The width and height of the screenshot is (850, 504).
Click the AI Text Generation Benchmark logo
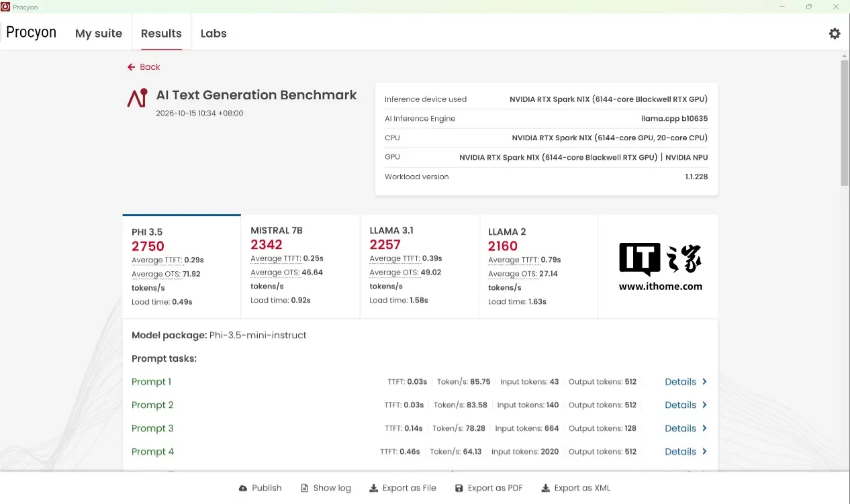[x=137, y=98]
